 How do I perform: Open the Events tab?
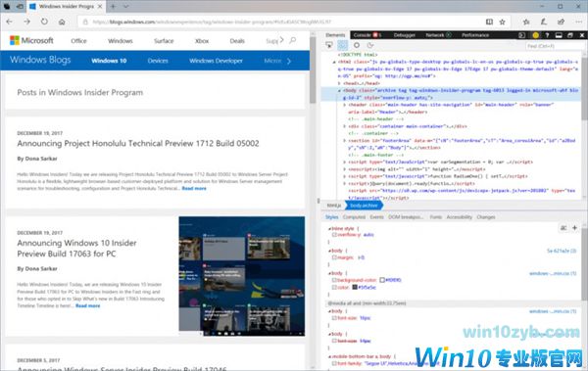pyautogui.click(x=376, y=217)
